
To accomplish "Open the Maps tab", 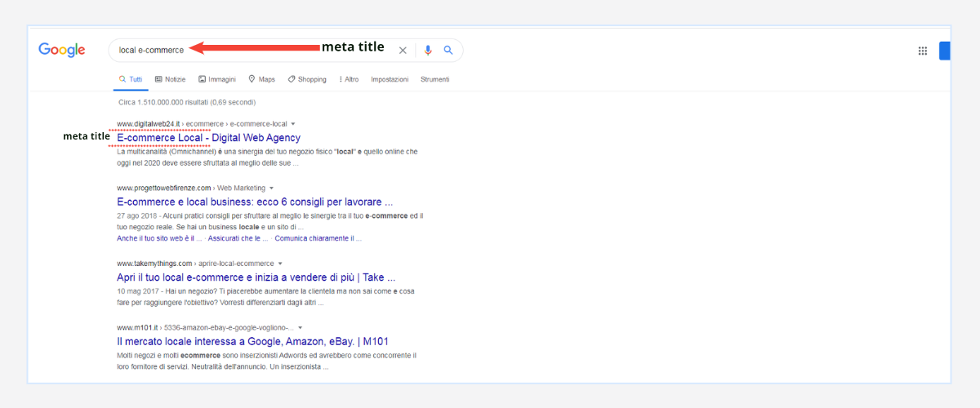I will point(261,79).
